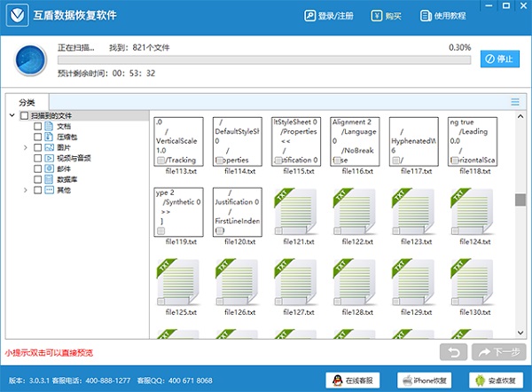This screenshot has height=392, width=532.
Task: Select the file113.txt preview thumbnail
Action: (178, 142)
